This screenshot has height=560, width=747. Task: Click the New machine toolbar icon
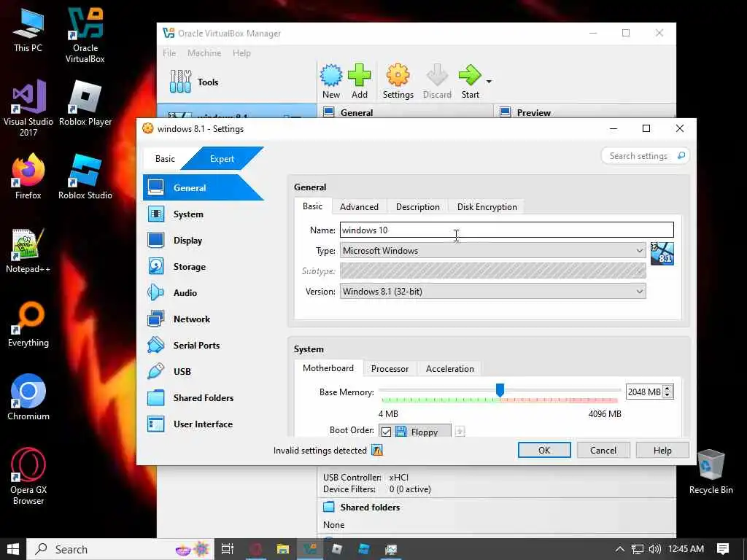(331, 75)
